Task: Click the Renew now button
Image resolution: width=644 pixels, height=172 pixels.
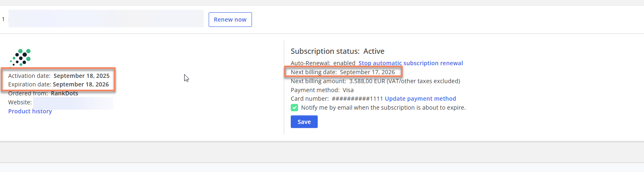Action: pos(230,20)
